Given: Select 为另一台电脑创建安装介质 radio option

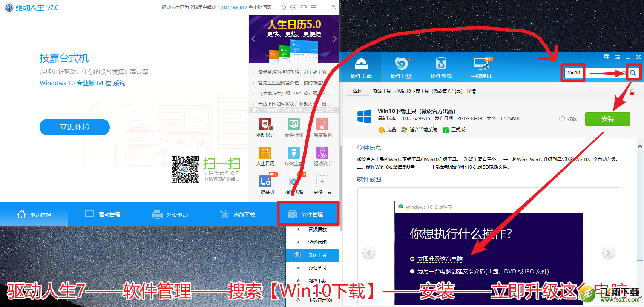Looking at the screenshot, I should click(x=412, y=272).
